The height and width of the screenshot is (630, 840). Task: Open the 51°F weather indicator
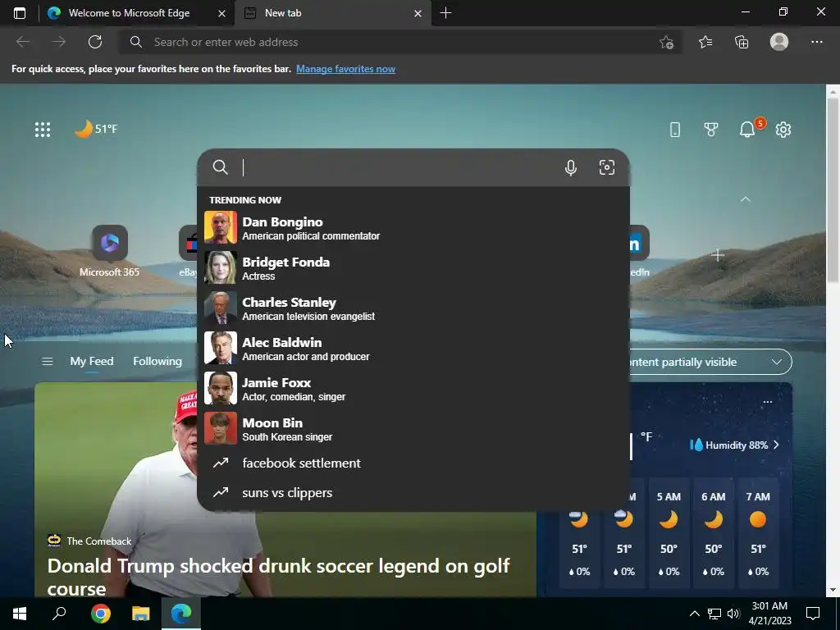[96, 129]
